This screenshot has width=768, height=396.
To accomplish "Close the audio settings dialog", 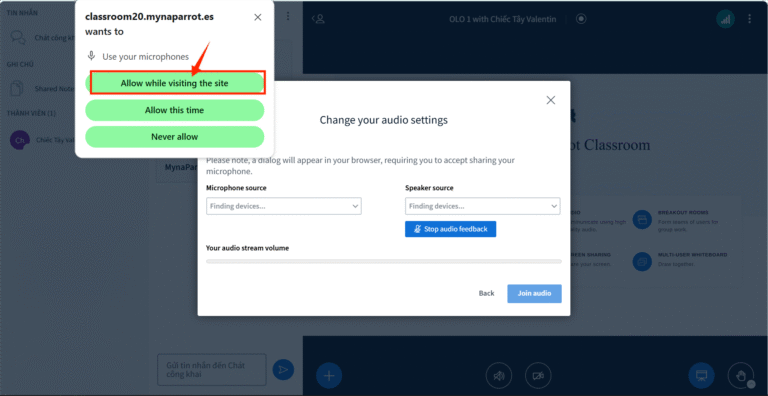I will [551, 100].
